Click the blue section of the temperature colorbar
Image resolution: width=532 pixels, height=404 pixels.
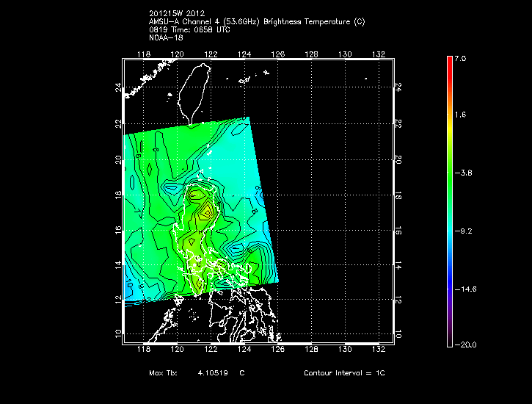point(450,278)
